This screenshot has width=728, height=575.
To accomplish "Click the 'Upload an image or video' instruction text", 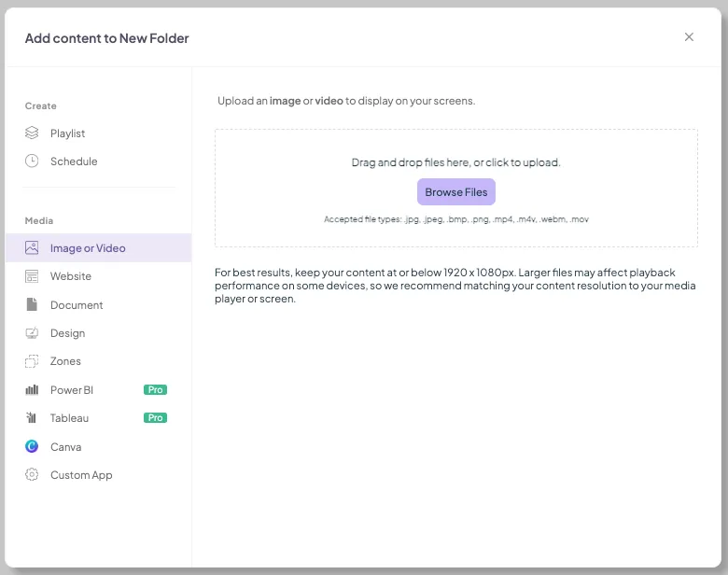I will click(346, 101).
